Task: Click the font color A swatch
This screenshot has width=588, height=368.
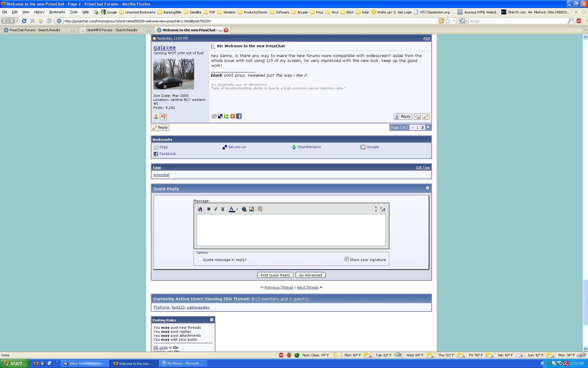Action: (x=232, y=209)
